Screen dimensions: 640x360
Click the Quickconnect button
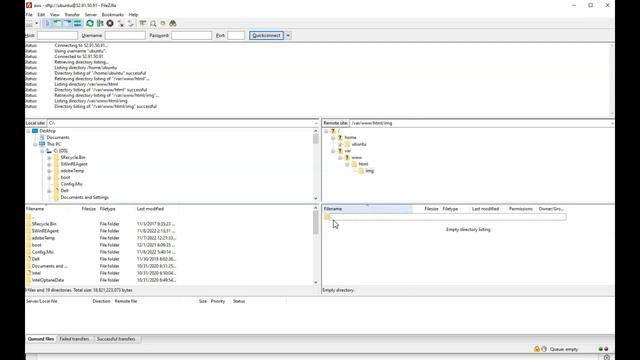point(267,36)
